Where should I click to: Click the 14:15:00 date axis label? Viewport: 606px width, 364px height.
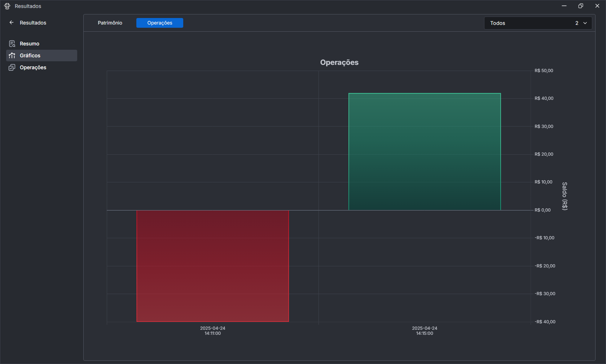click(425, 331)
